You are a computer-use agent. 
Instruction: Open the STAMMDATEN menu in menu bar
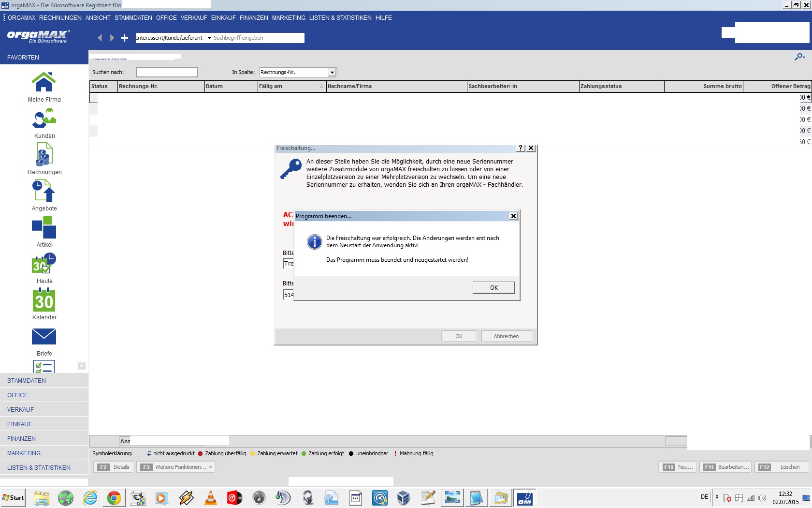tap(133, 18)
